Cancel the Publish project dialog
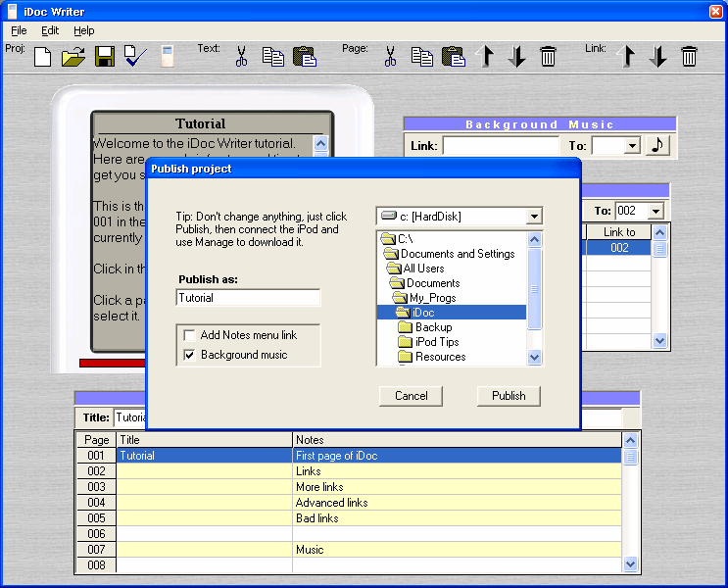Screen dimensions: 728x588 coord(412,396)
